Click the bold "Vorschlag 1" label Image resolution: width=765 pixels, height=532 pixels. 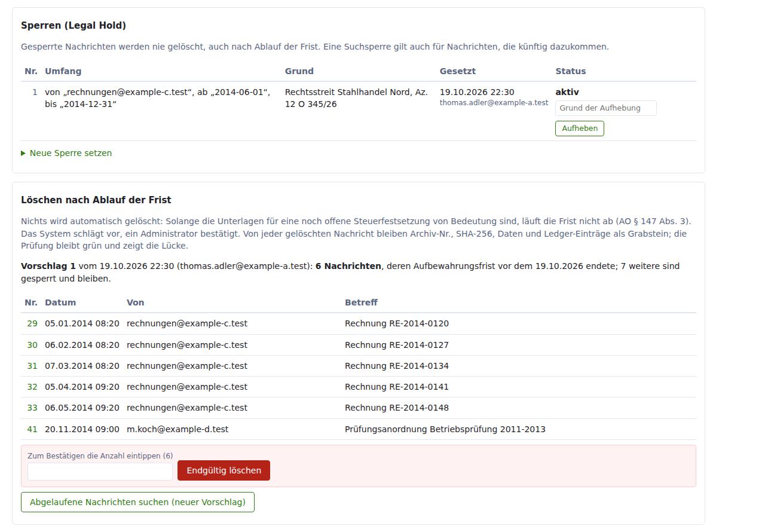click(48, 266)
